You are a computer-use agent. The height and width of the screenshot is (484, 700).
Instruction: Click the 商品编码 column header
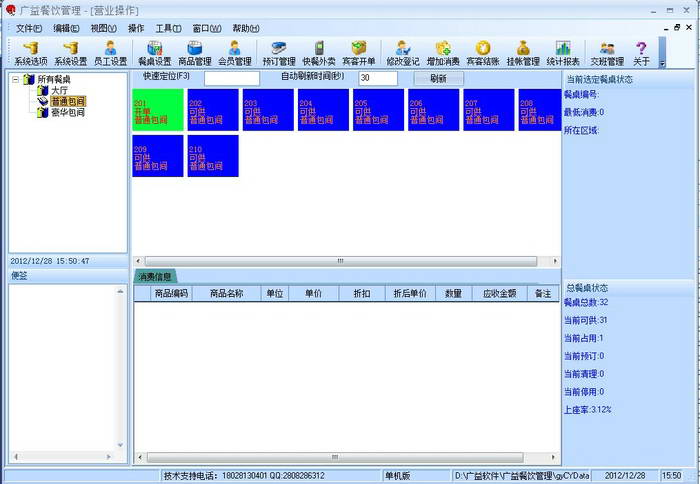click(171, 293)
